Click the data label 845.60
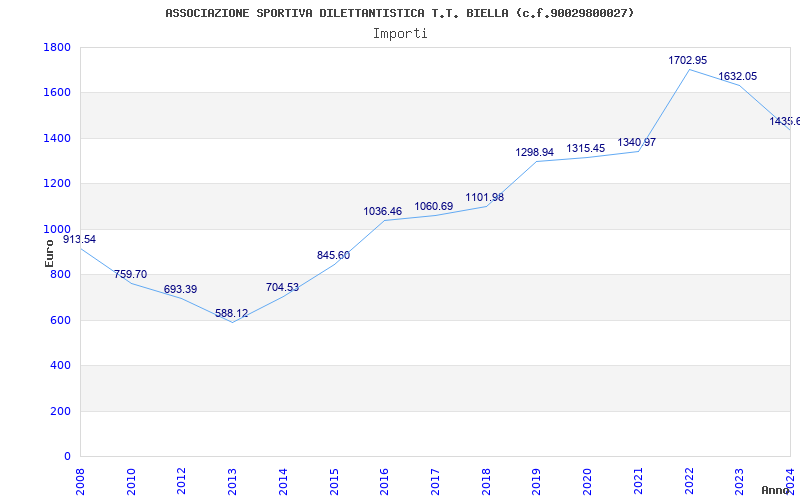The height and width of the screenshot is (500, 800). point(333,255)
